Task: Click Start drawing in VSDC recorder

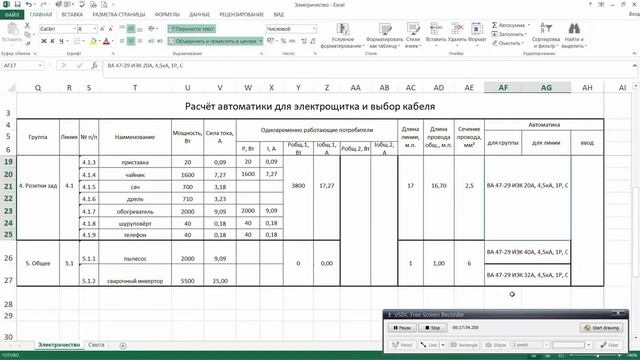Action: coord(602,328)
